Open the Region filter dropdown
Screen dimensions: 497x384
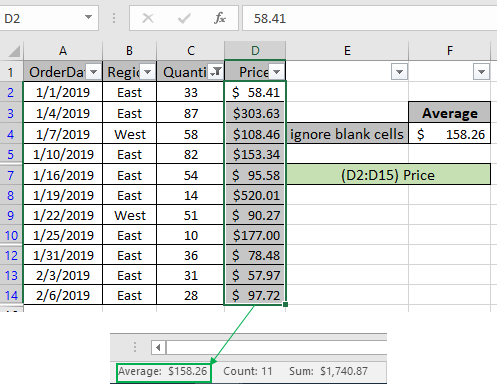coord(148,72)
